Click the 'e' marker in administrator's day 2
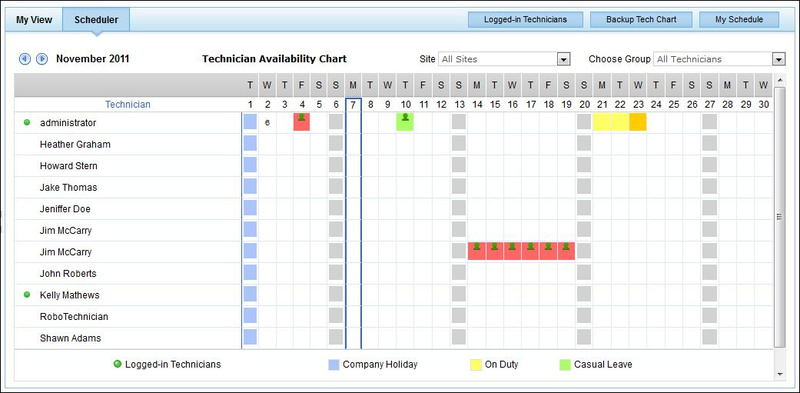800x393 pixels. pos(267,123)
